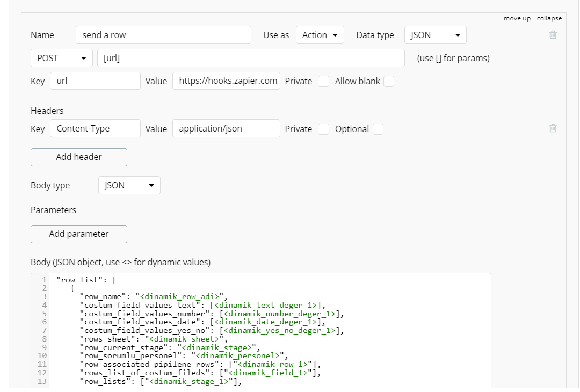Image resolution: width=580 pixels, height=392 pixels.
Task: Click the Add header button
Action: click(x=79, y=157)
